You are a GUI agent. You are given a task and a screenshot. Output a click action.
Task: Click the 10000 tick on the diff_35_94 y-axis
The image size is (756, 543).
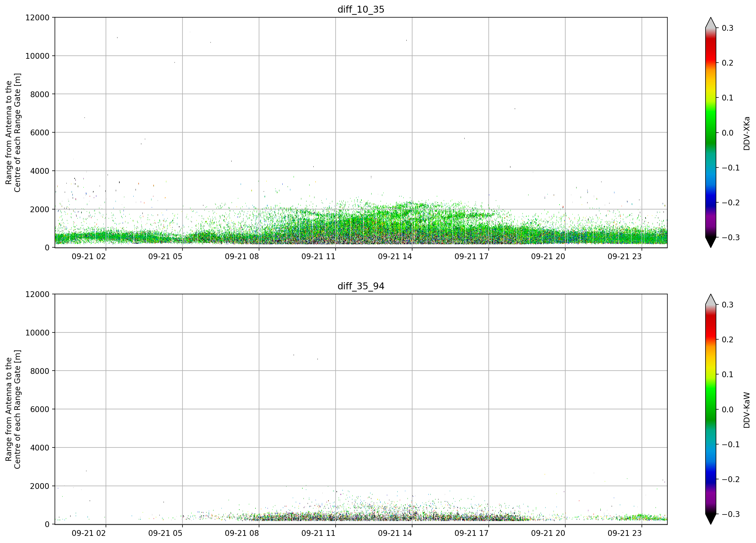[x=37, y=333]
